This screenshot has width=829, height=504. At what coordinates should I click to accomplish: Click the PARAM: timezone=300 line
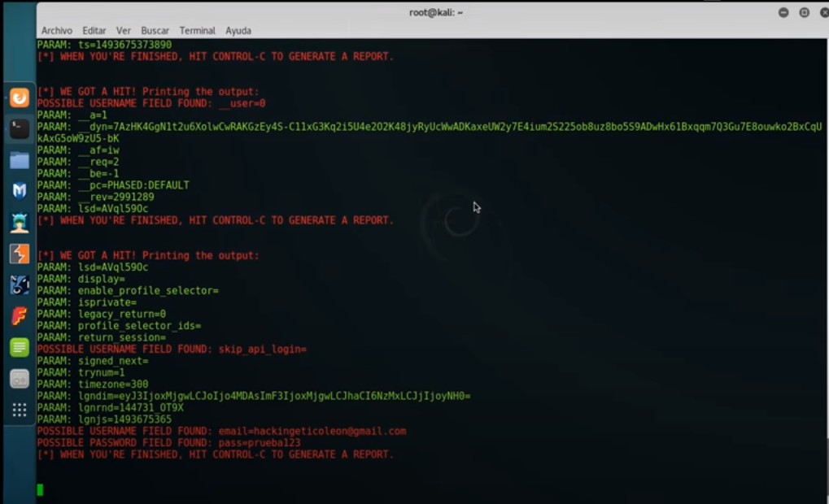pyautogui.click(x=93, y=384)
